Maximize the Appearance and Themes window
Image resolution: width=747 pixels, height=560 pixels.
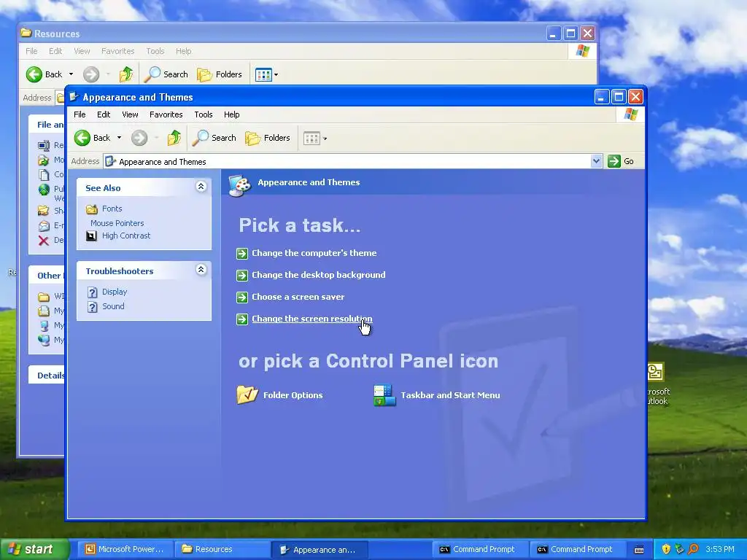click(619, 97)
